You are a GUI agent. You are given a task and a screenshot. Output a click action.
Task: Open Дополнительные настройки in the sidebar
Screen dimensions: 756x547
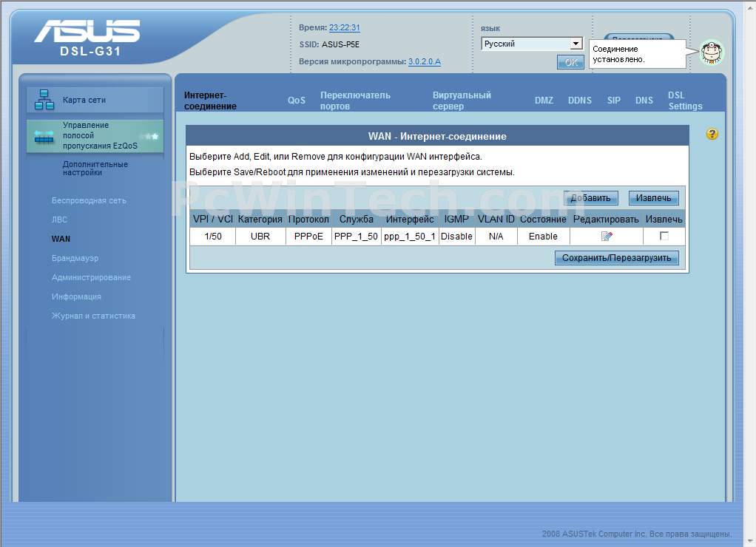(95, 169)
